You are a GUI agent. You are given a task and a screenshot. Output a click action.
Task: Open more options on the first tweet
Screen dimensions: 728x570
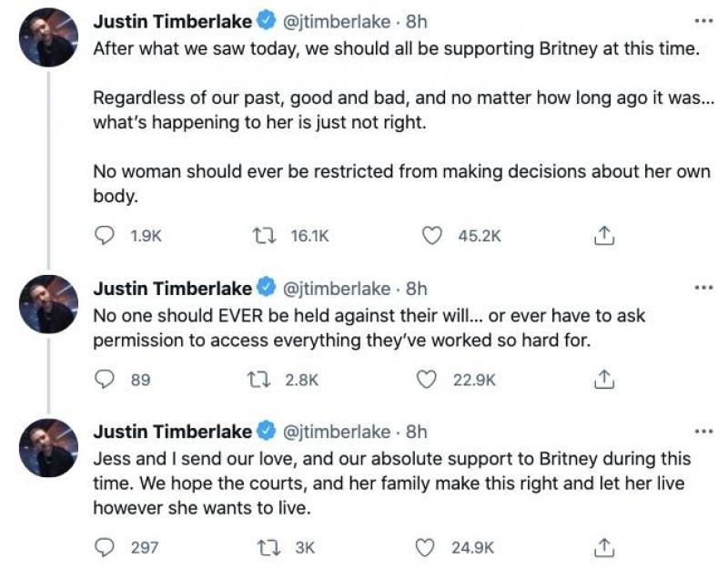click(x=703, y=21)
